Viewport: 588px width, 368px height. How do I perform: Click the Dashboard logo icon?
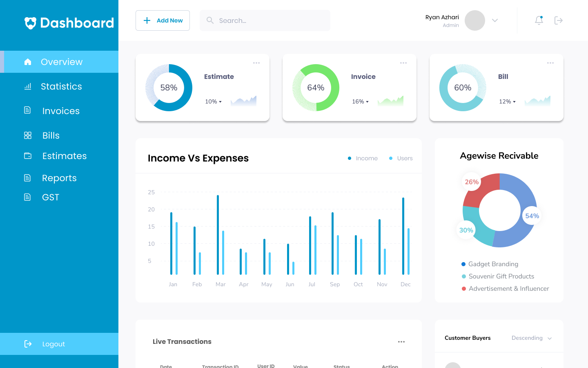click(x=30, y=23)
